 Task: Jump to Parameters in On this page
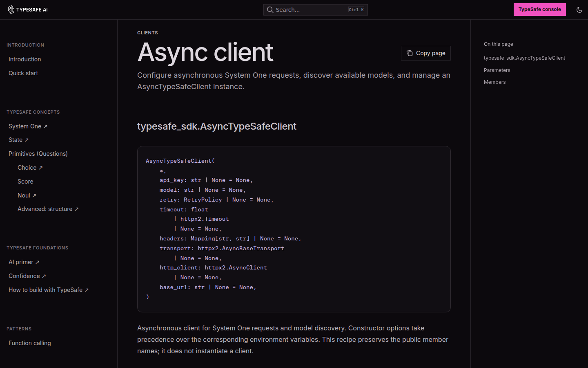pos(497,70)
